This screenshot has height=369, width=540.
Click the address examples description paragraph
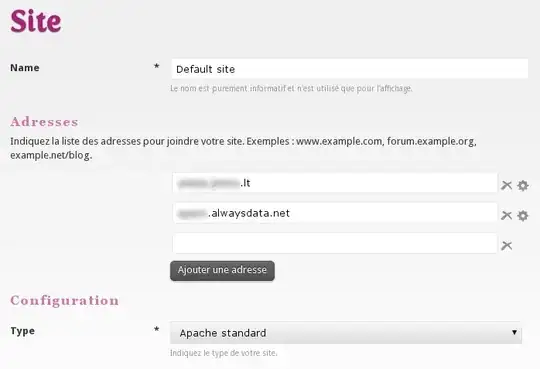point(243,148)
